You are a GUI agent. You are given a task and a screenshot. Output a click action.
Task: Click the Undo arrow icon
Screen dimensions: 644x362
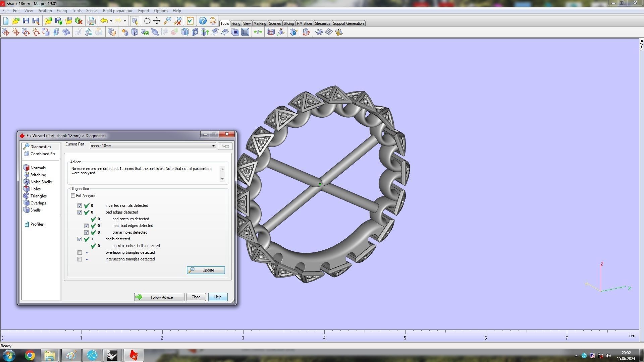tap(104, 21)
